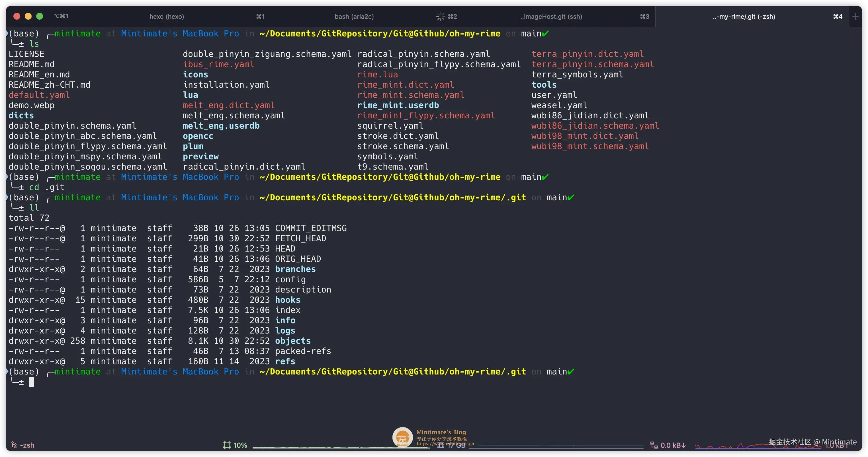The height and width of the screenshot is (457, 868).
Task: Click the rime.lua filename in ls output
Action: click(x=377, y=75)
